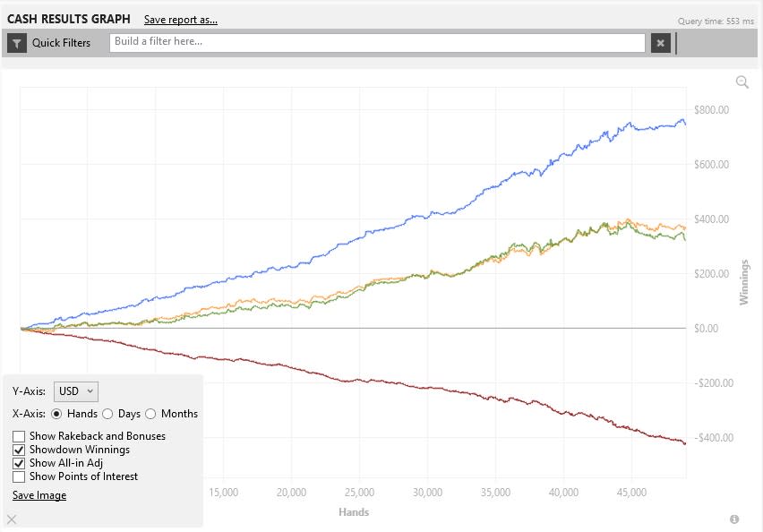Open the Y-Axis USD dropdown
This screenshot has width=763, height=532.
tap(76, 391)
